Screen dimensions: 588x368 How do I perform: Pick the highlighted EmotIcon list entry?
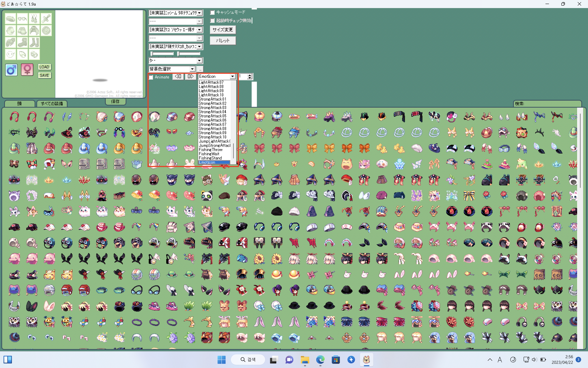point(214,162)
